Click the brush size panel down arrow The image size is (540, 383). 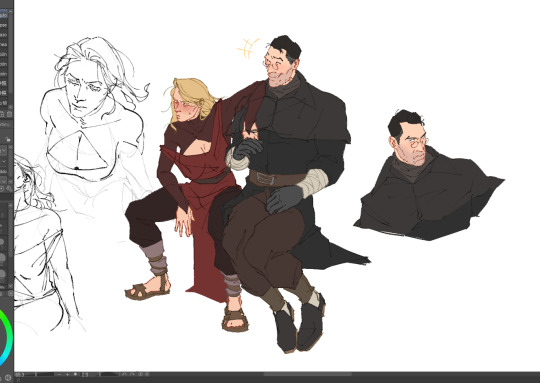10,286
